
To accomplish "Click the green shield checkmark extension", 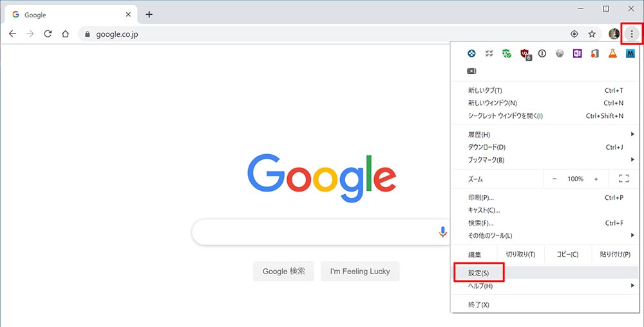I will click(x=507, y=54).
